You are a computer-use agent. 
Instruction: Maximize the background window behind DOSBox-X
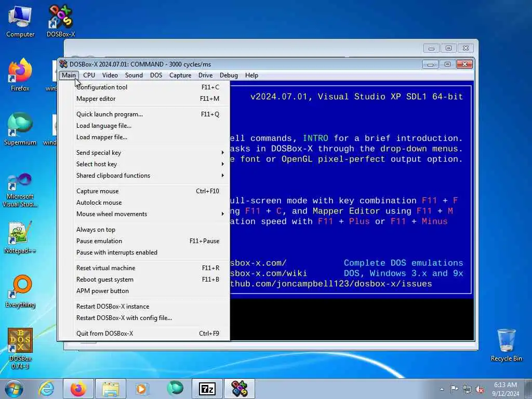point(448,48)
